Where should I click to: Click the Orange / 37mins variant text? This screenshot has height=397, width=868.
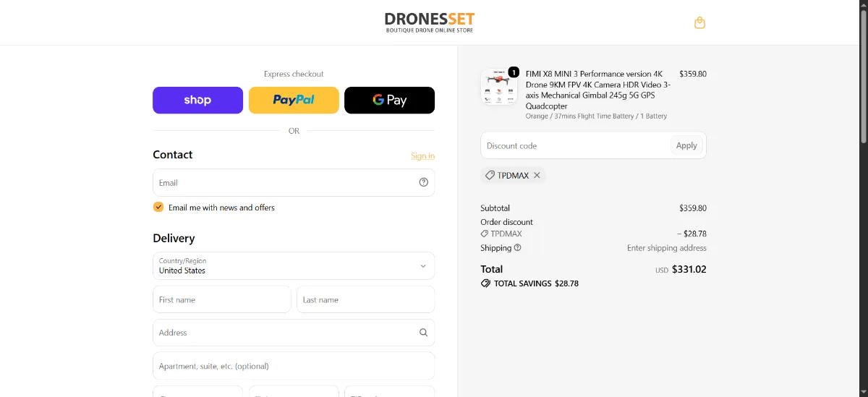point(597,116)
